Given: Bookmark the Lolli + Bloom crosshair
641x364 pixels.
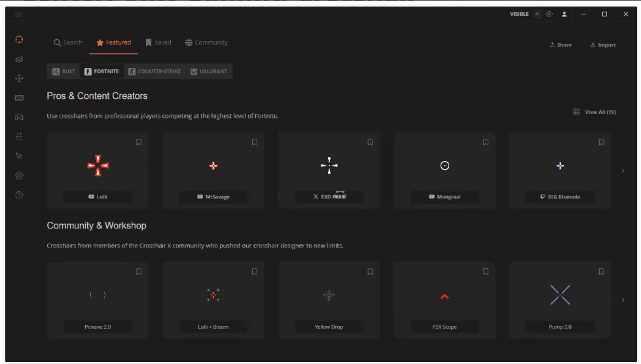Looking at the screenshot, I should point(254,272).
